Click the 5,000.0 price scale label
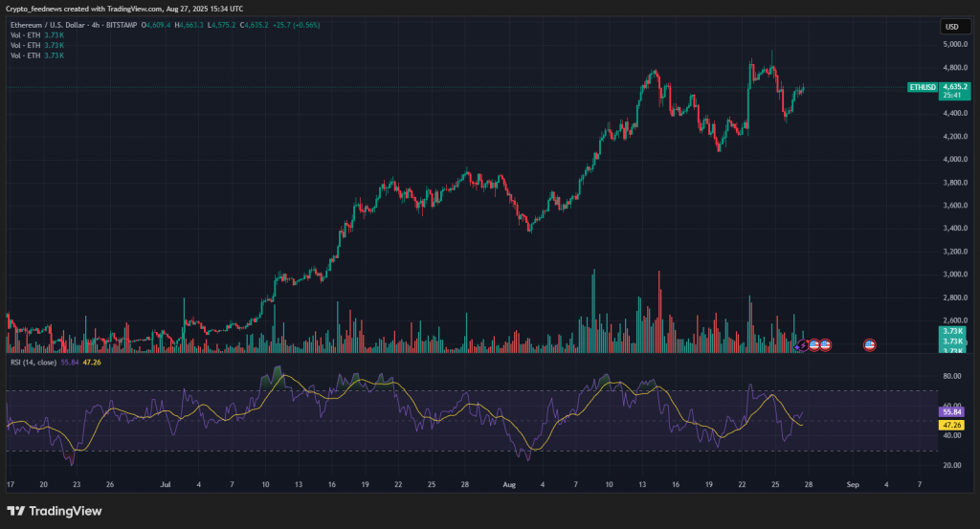 (x=952, y=45)
